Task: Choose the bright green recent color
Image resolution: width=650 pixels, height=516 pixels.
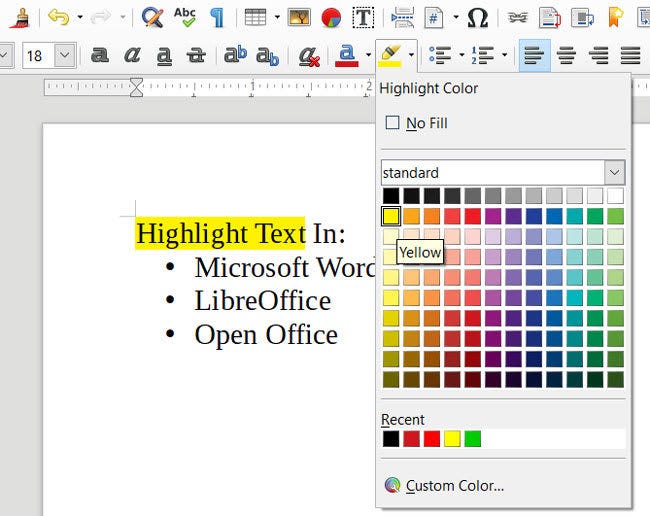Action: click(473, 438)
